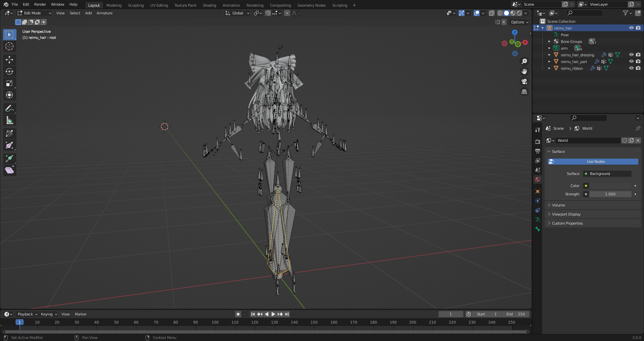The width and height of the screenshot is (644, 341).
Task: Open the Physics properties tab
Action: pos(538,201)
